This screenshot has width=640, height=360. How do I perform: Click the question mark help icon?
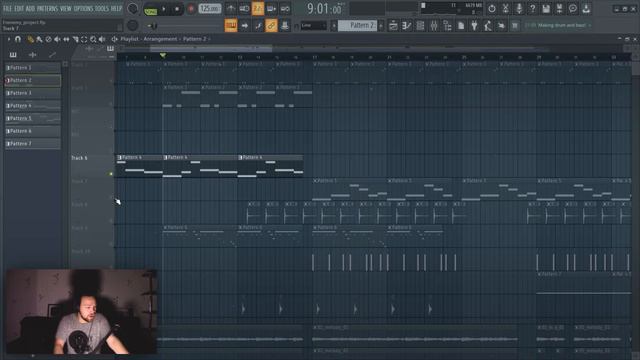click(532, 9)
